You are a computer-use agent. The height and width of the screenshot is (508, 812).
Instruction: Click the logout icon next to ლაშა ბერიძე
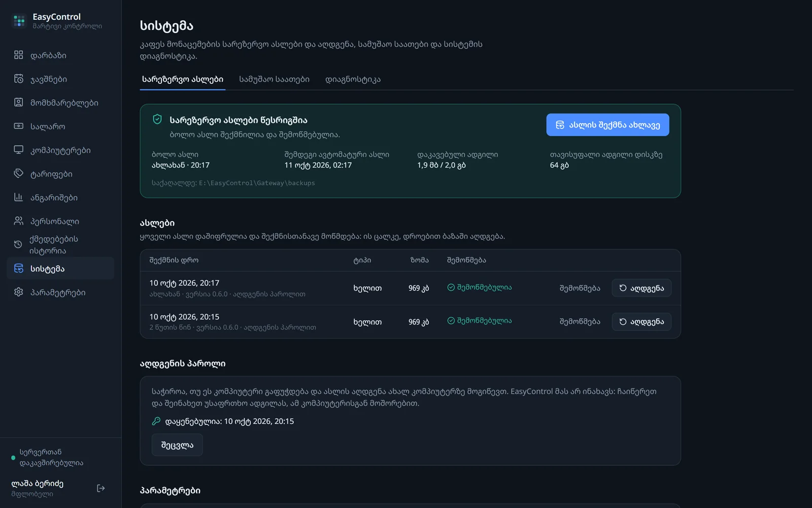point(101,488)
